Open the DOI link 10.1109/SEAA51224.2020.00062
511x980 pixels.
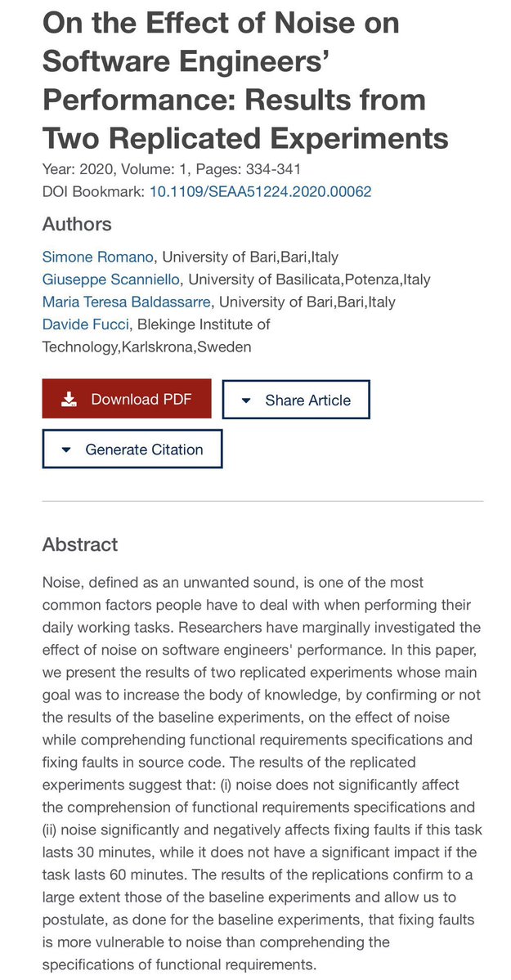(260, 191)
